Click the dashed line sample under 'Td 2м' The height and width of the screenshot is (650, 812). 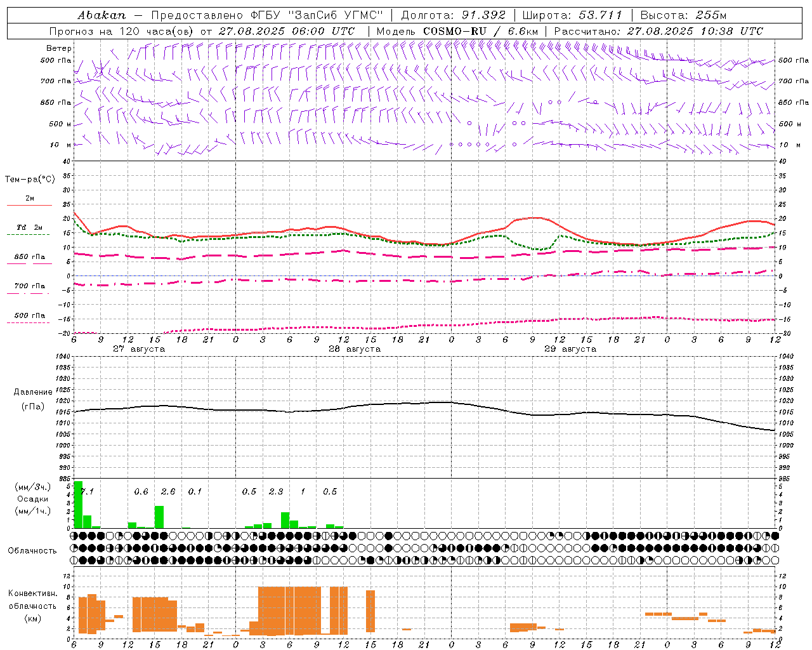[x=29, y=235]
